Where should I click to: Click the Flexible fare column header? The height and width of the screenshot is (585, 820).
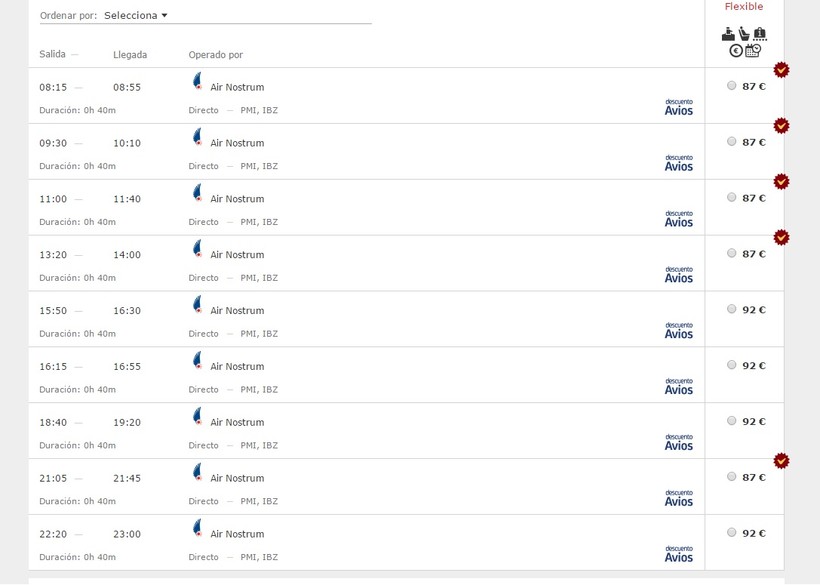744,7
